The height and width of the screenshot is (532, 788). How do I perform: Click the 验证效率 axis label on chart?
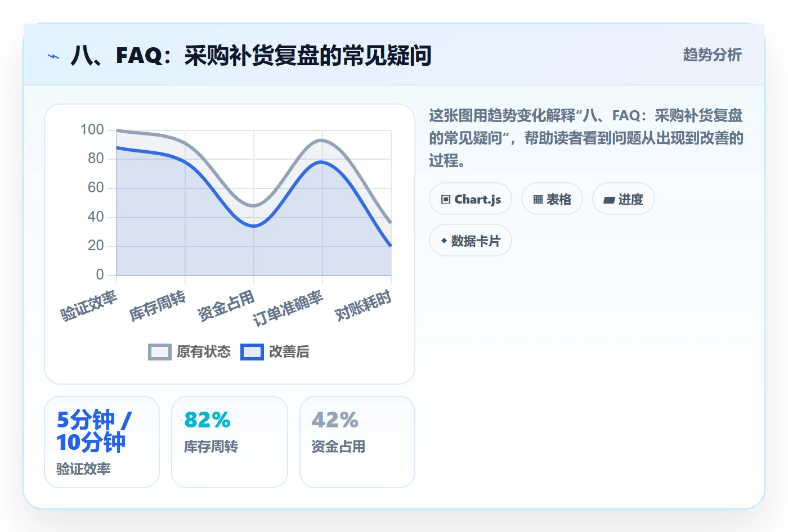click(89, 306)
